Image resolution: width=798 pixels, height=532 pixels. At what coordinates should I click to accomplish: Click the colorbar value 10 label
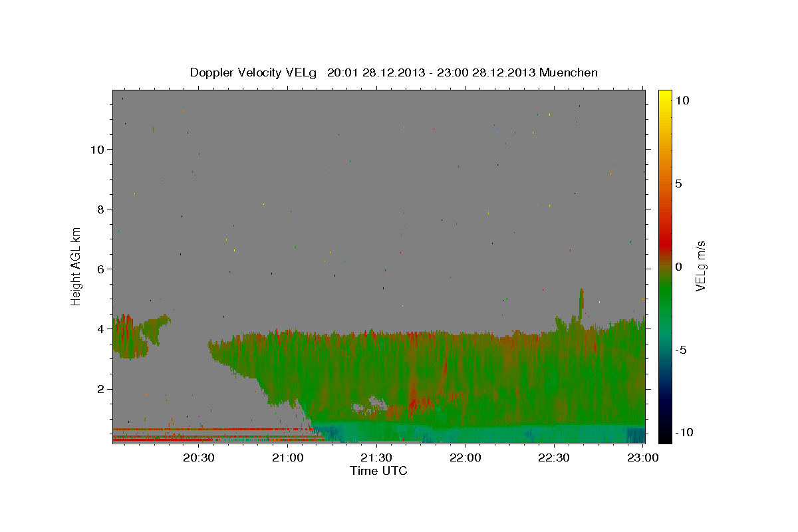pyautogui.click(x=682, y=100)
